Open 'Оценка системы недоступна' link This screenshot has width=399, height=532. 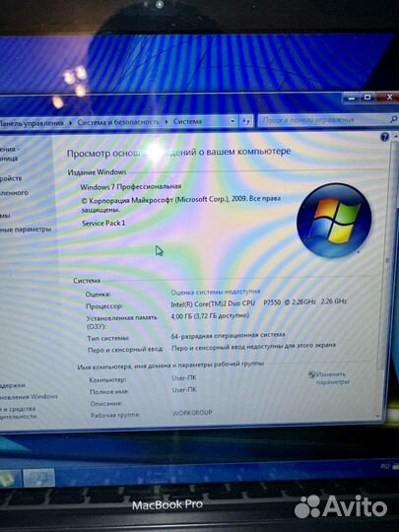click(216, 292)
